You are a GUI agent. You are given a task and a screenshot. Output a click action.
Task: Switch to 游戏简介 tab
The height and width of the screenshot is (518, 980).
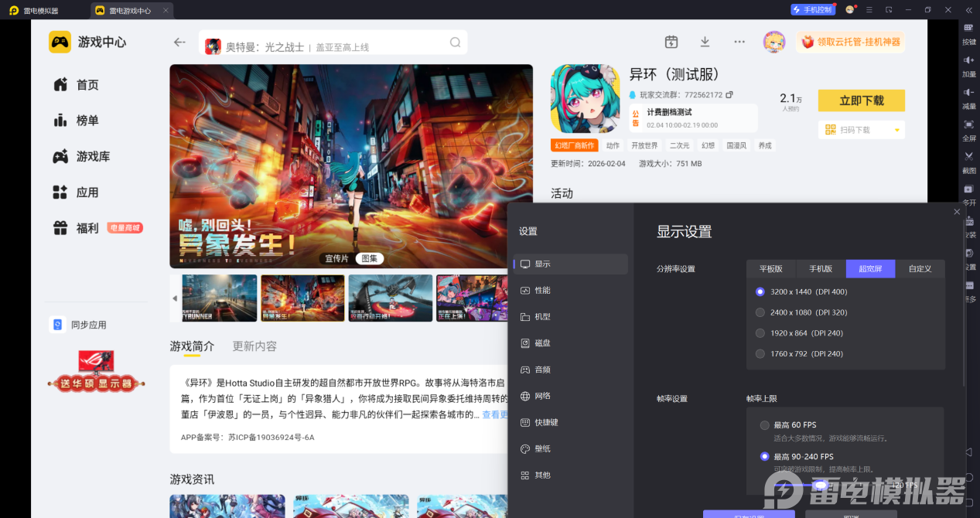point(192,346)
